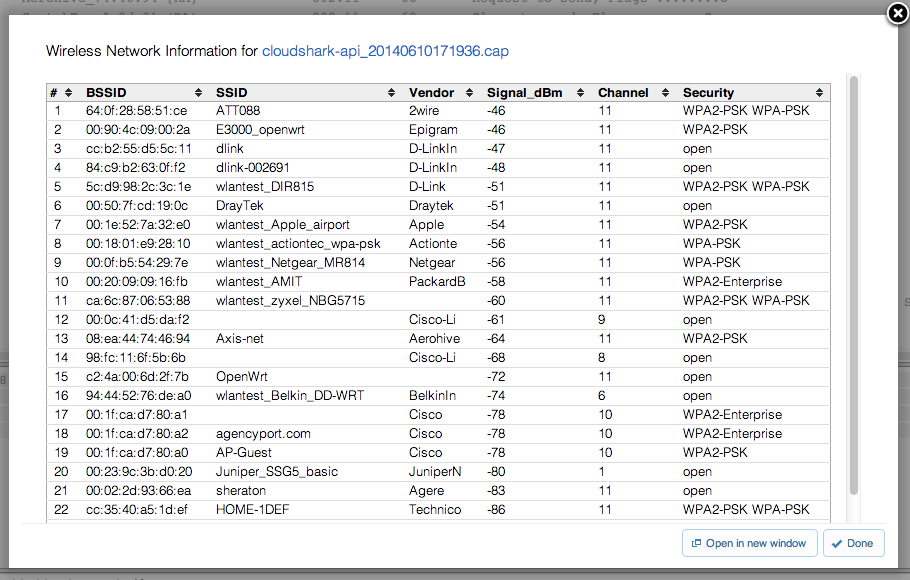910x580 pixels.
Task: Click the JuniperN vendor cell
Action: 435,471
